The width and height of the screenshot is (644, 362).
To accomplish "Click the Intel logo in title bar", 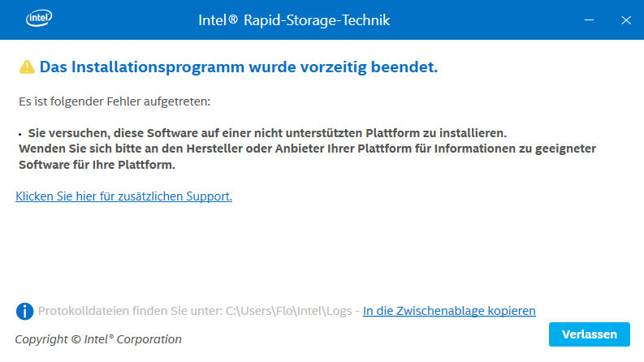I will 39,19.
